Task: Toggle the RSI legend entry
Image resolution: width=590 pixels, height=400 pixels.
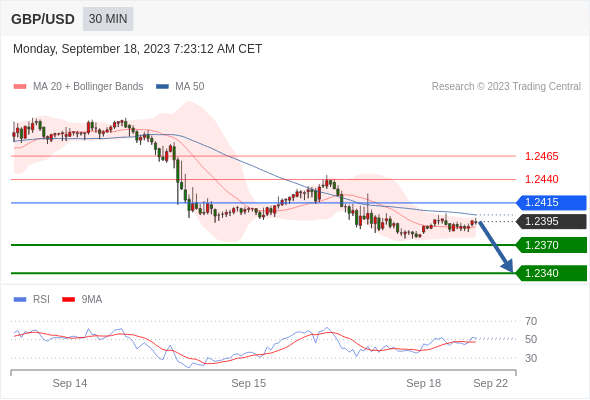Action: [x=32, y=300]
